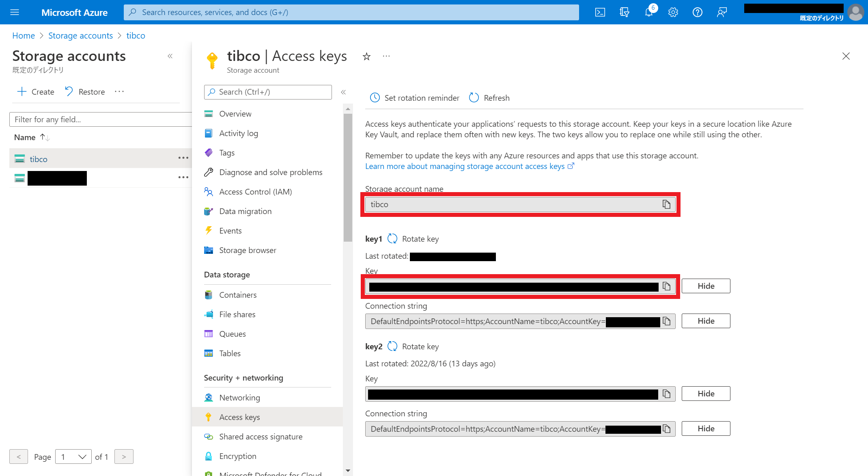Collapse the resource menu sidebar
The image size is (868, 476).
tap(343, 92)
